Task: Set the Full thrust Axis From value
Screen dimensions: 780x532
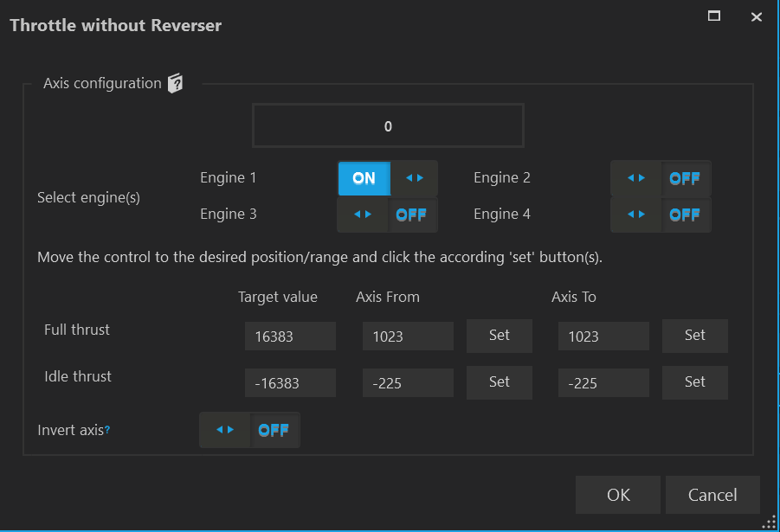Action: (499, 336)
